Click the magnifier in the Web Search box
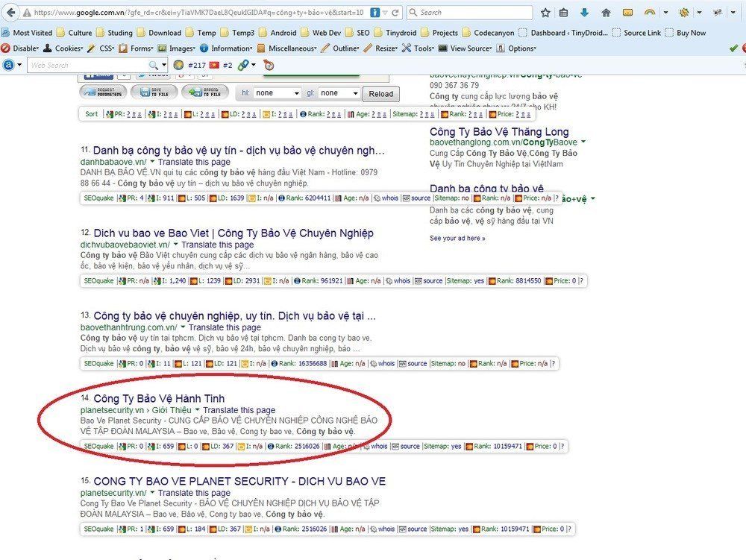The width and height of the screenshot is (746, 560). (x=153, y=65)
